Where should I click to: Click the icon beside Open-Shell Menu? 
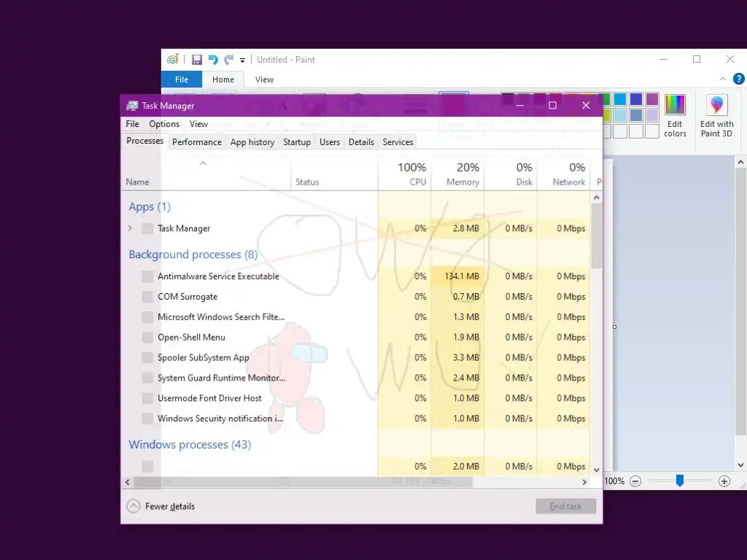point(147,337)
